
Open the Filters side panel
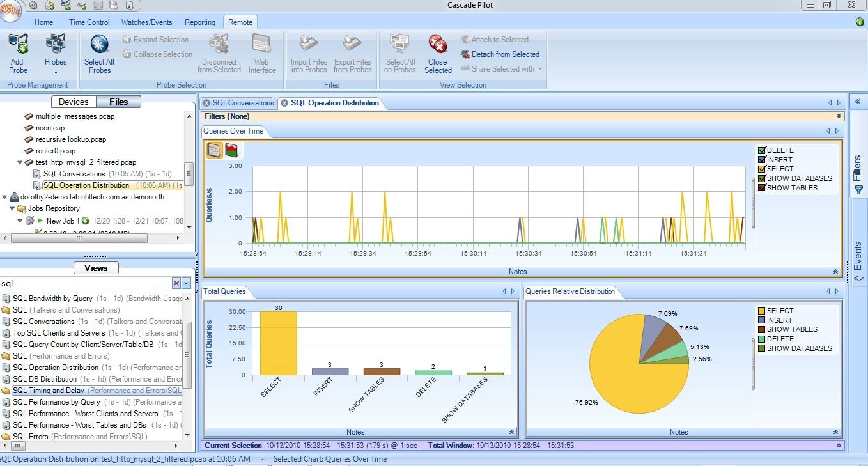click(858, 174)
